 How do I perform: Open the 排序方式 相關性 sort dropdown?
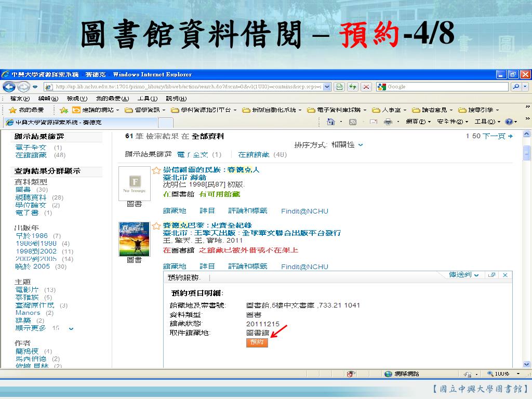pos(347,145)
